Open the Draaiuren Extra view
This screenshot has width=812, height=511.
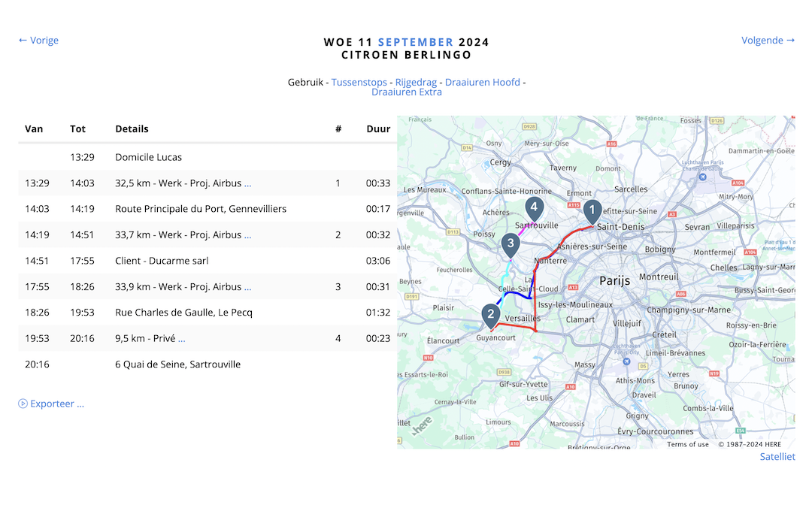click(407, 92)
